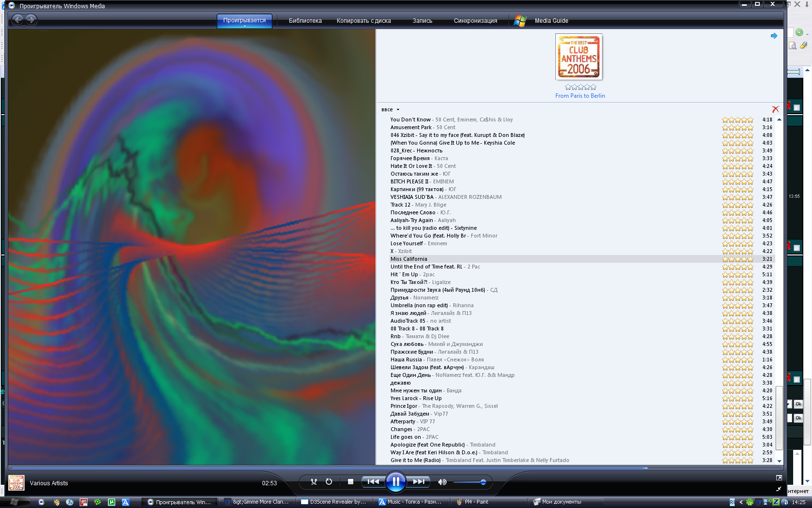
Task: Expand the Проигрывается tab dropdown arrow
Action: tap(245, 26)
